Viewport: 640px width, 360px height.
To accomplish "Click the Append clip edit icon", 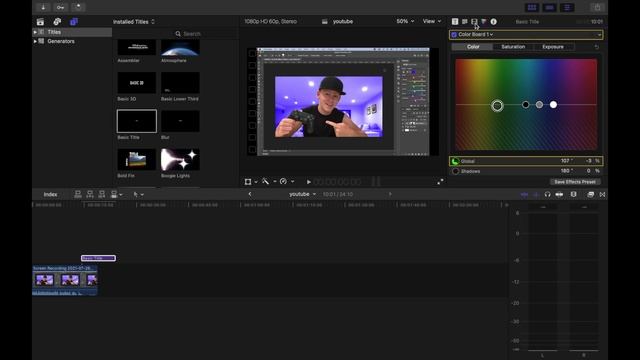I will tap(102, 194).
